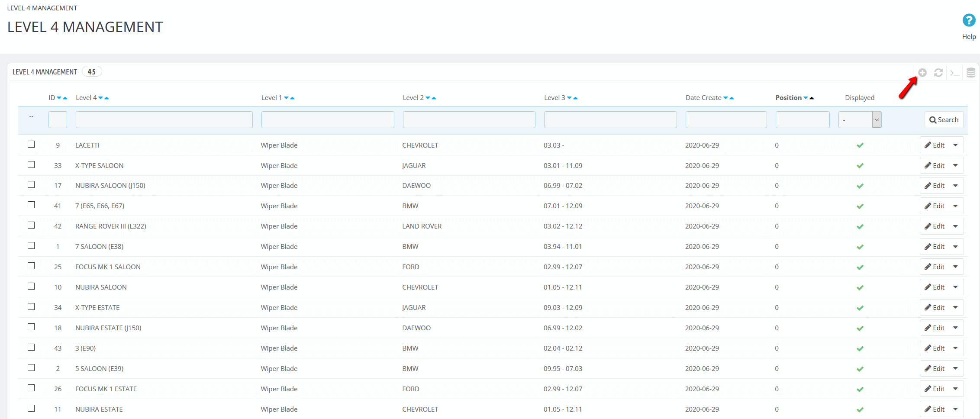This screenshot has height=419, width=980.
Task: Toggle the Displayed check for NUBIRA SALOON
Action: (860, 287)
